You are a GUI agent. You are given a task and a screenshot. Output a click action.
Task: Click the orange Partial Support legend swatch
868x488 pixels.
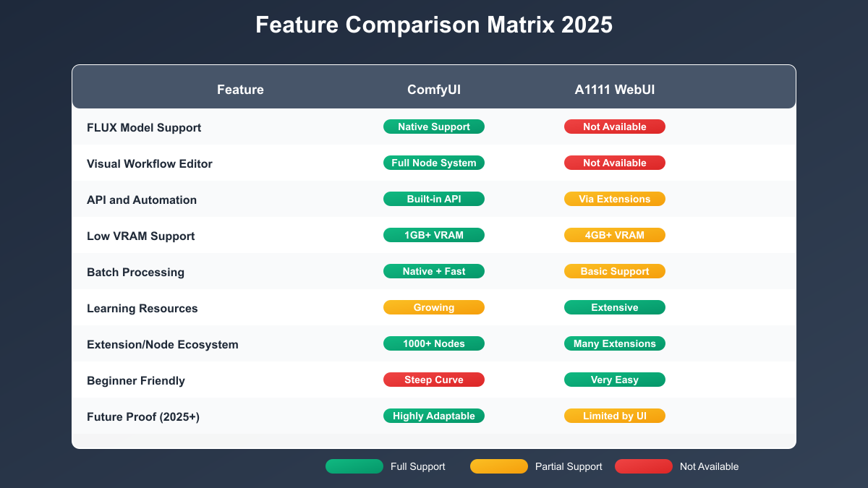click(498, 466)
